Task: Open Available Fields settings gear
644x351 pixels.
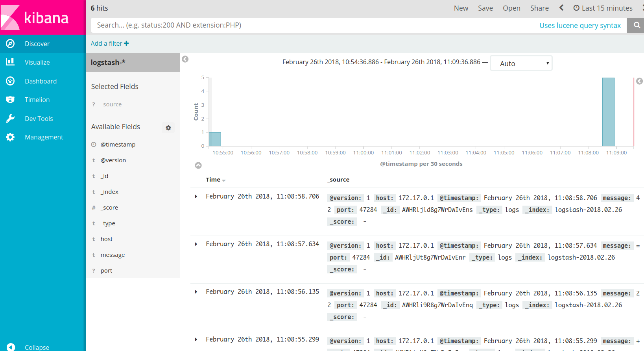Action: (168, 128)
